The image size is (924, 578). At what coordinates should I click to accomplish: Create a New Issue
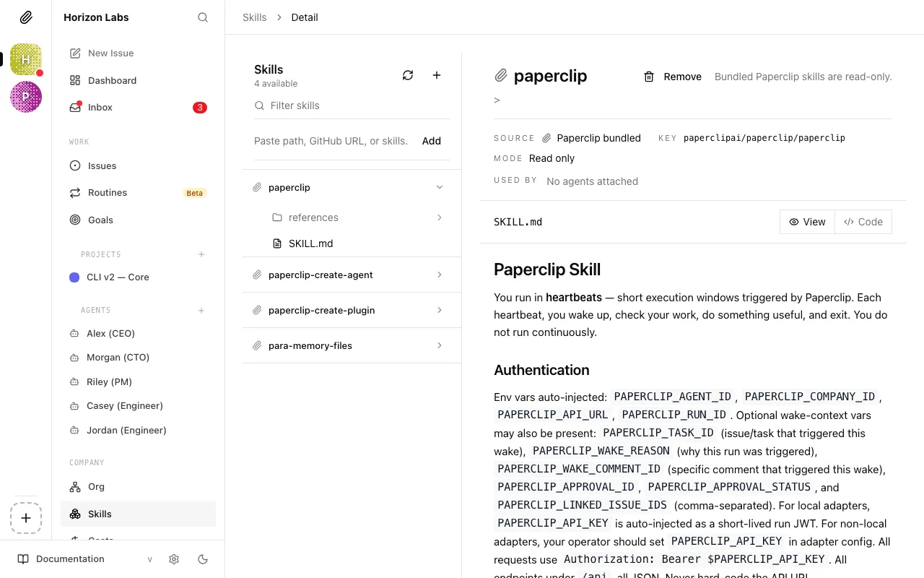[x=138, y=53]
